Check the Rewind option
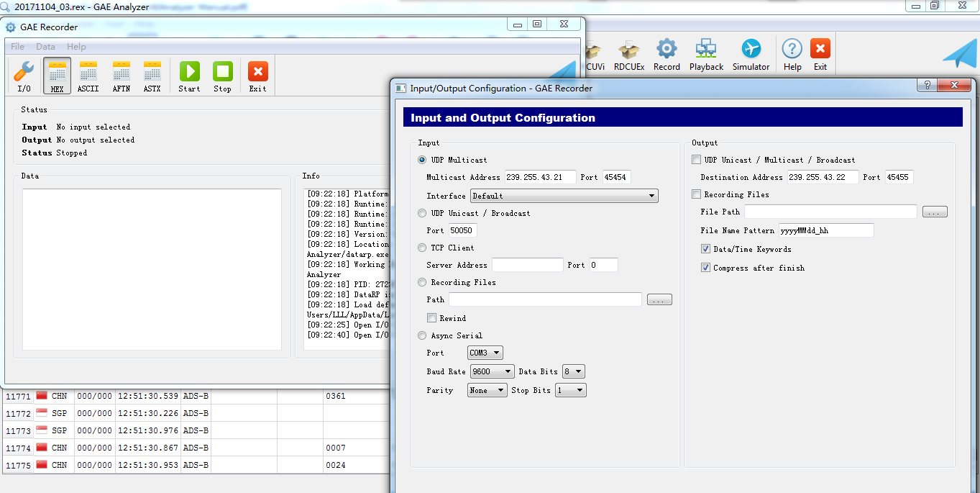The height and width of the screenshot is (493, 980). (431, 318)
